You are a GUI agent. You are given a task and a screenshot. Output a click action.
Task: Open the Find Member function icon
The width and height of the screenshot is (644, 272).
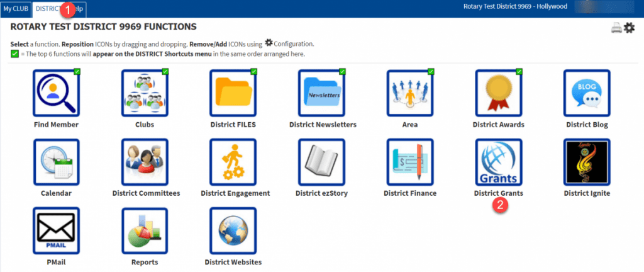[x=56, y=93]
